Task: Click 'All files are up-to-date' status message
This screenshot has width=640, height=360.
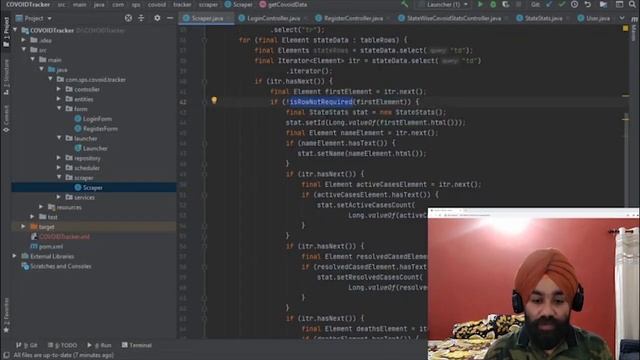Action: point(63,356)
